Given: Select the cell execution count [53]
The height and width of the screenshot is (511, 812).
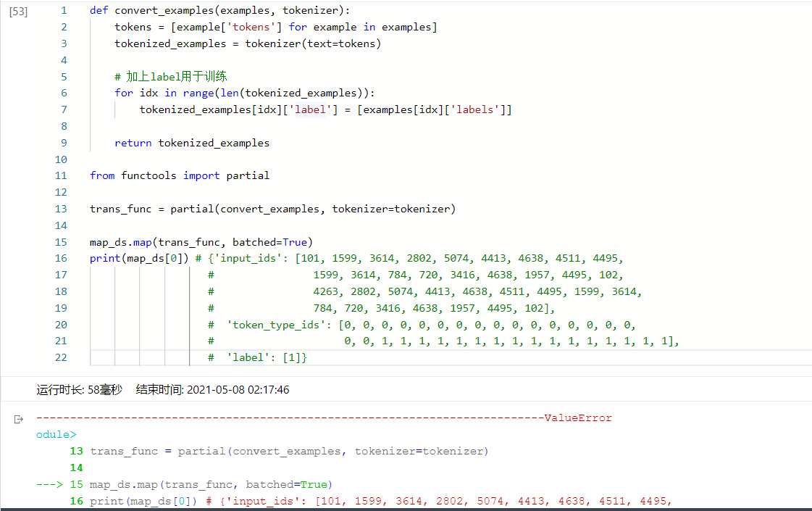Looking at the screenshot, I should (x=18, y=12).
